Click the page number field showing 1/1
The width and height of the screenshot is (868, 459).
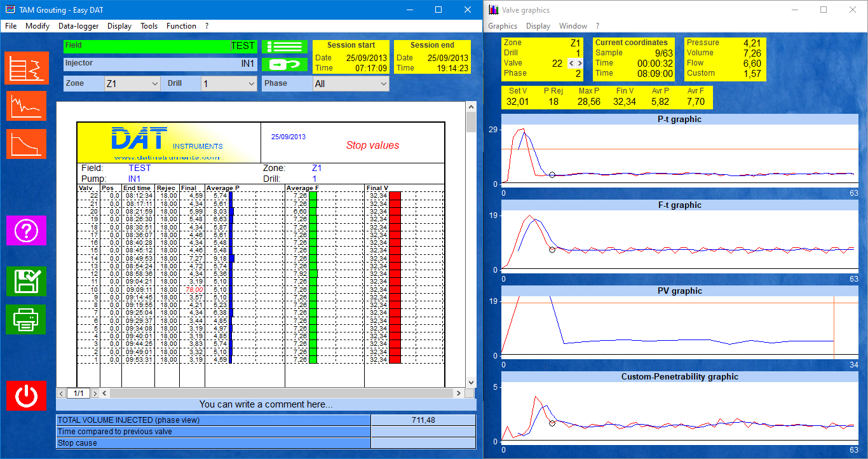point(79,394)
